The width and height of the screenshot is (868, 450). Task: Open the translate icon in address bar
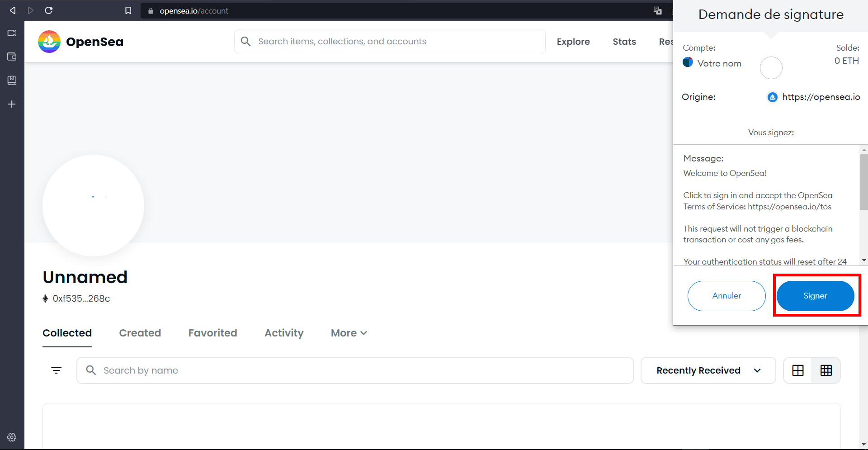tap(658, 10)
